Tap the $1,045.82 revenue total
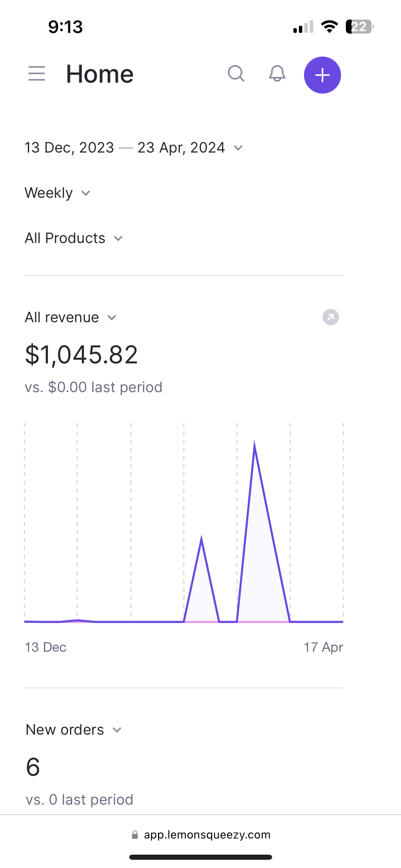Image resolution: width=401 pixels, height=868 pixels. point(82,354)
